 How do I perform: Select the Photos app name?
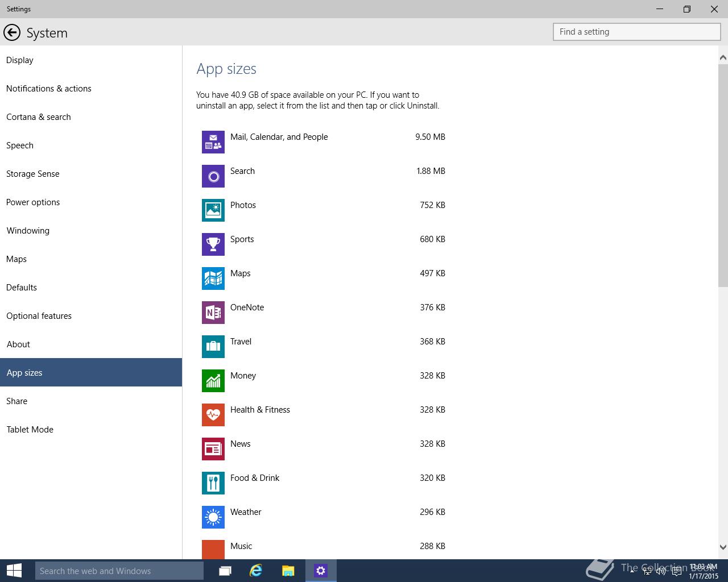click(243, 205)
